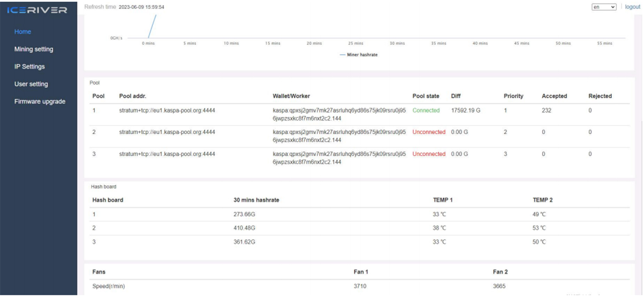The height and width of the screenshot is (298, 644).
Task: Open Mining setting from the sidebar
Action: pyautogui.click(x=33, y=49)
